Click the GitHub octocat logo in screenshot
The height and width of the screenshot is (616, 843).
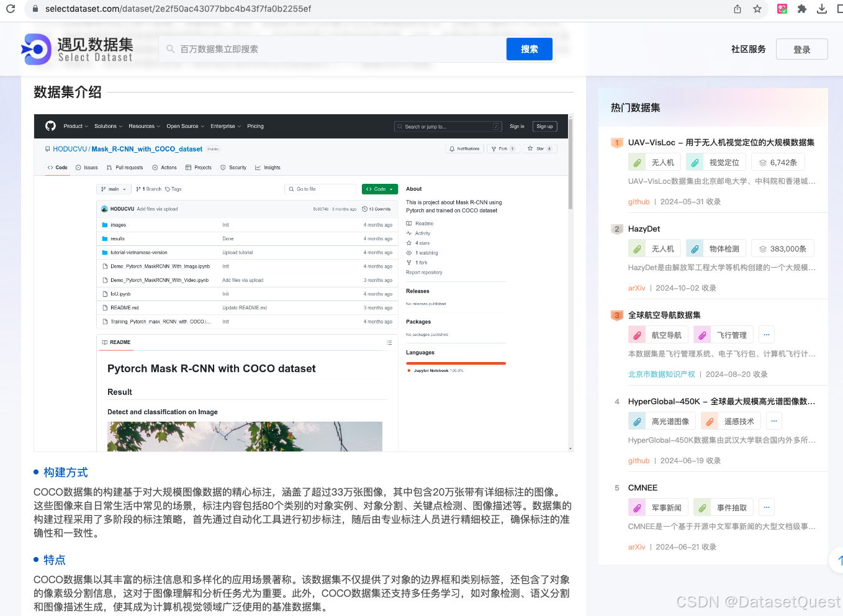tap(50, 126)
